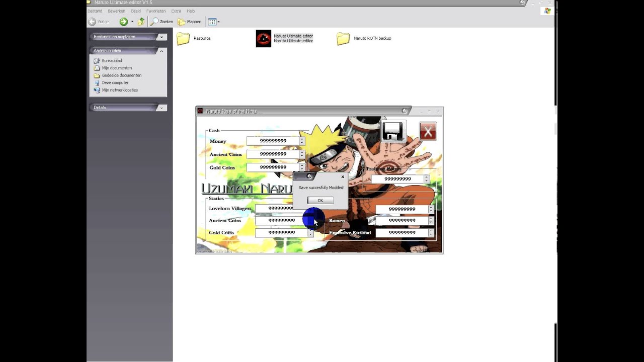
Task: Close the Save succesfully Modded dialog
Action: click(343, 176)
